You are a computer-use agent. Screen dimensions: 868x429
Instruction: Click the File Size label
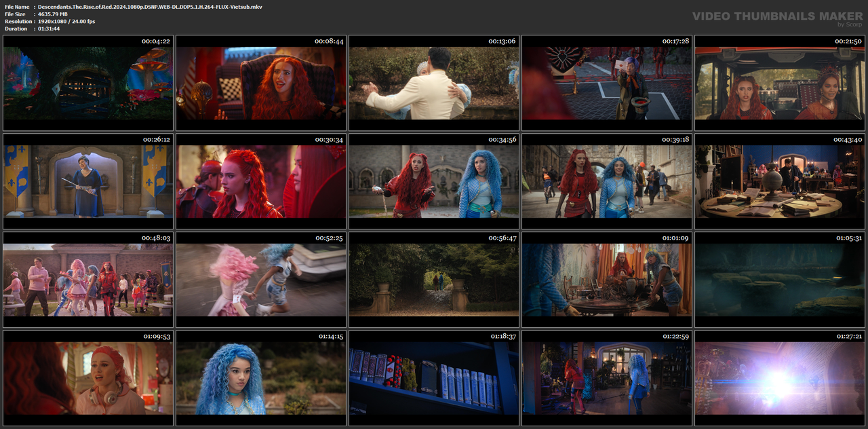coord(16,14)
